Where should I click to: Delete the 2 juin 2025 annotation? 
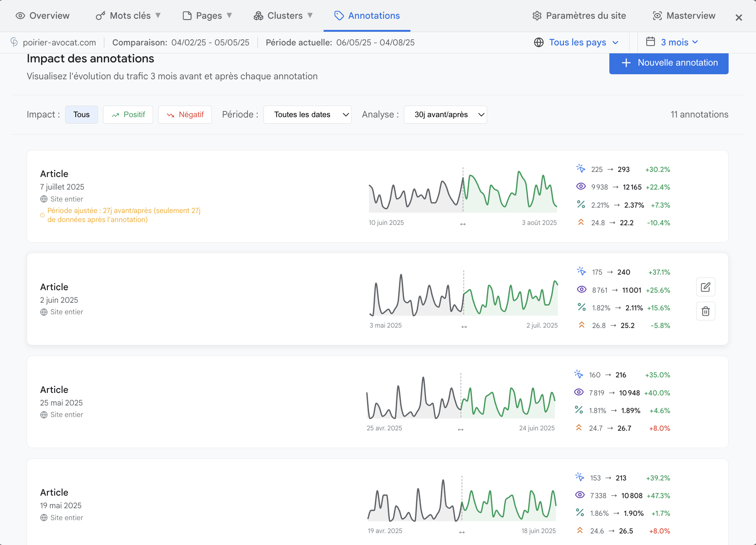[x=706, y=311]
